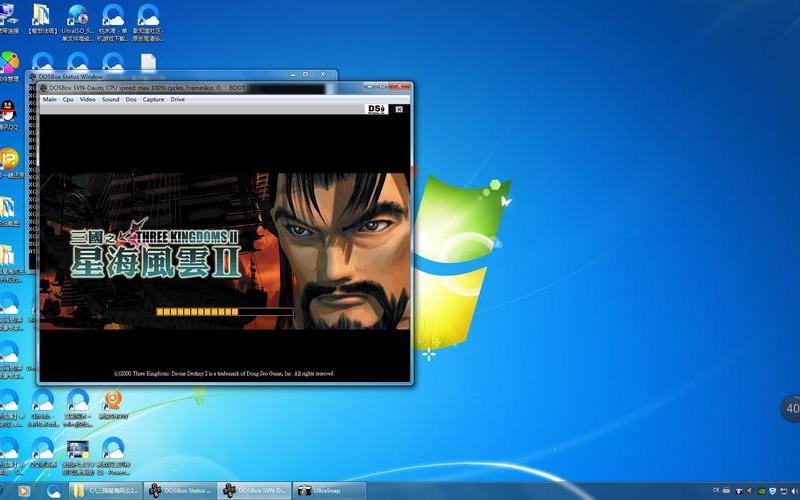Click the DOSBox Status Window title icon
The image size is (800, 500).
(x=33, y=77)
